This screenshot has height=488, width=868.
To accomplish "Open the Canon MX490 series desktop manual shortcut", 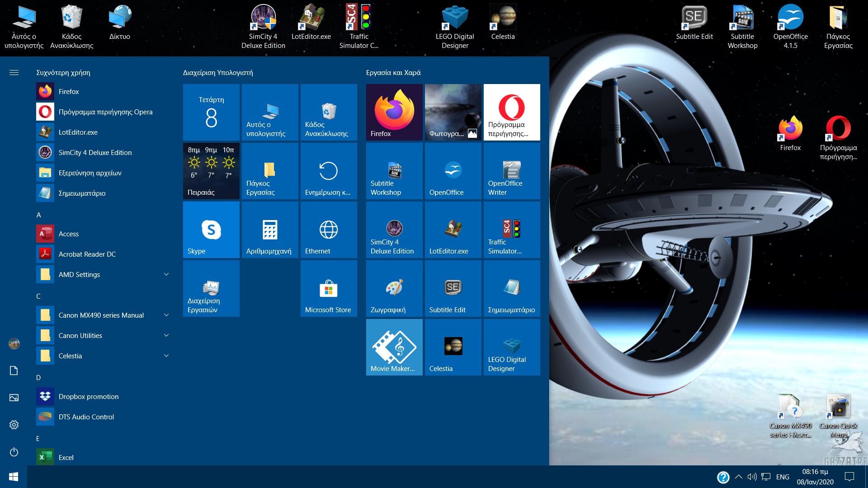I will coord(790,416).
